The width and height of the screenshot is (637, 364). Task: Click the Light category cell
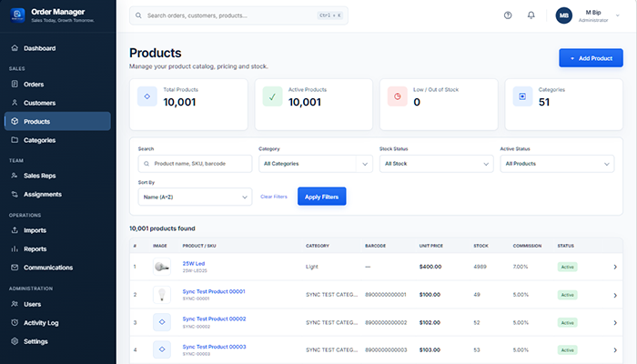point(312,267)
